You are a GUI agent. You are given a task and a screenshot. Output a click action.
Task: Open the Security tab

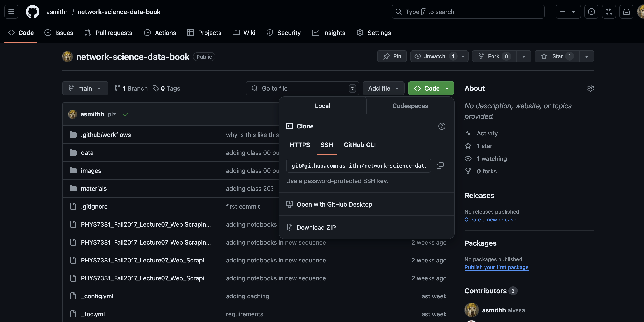click(283, 33)
